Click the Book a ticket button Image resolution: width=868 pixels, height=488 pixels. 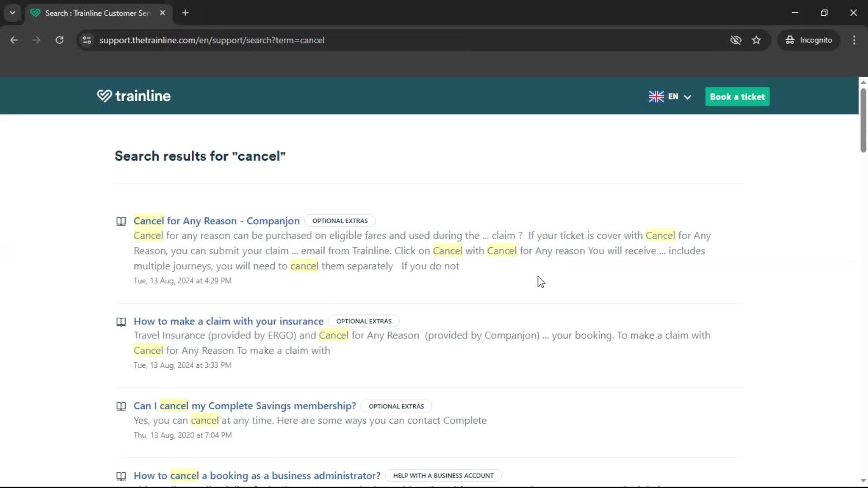(x=737, y=96)
